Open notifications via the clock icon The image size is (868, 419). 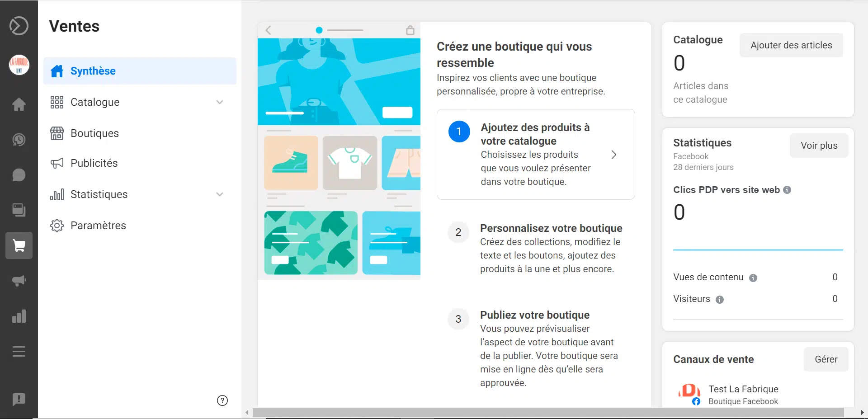[19, 140]
